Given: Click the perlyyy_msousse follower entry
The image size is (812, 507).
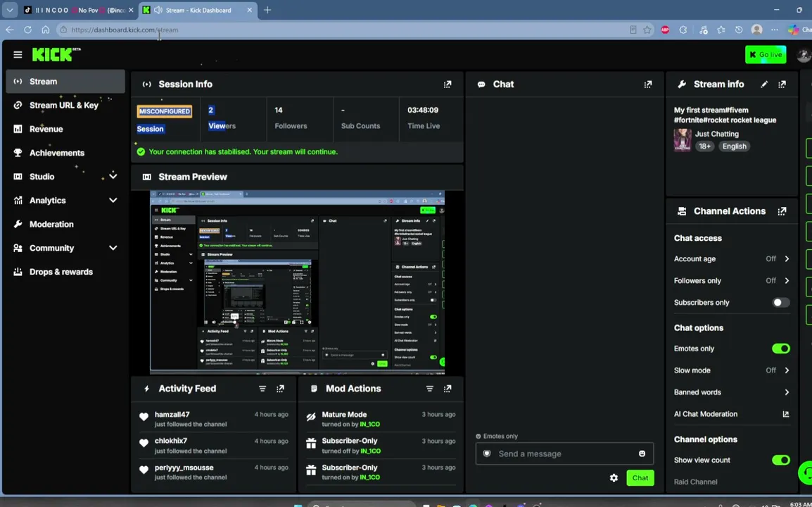Looking at the screenshot, I should tap(214, 472).
